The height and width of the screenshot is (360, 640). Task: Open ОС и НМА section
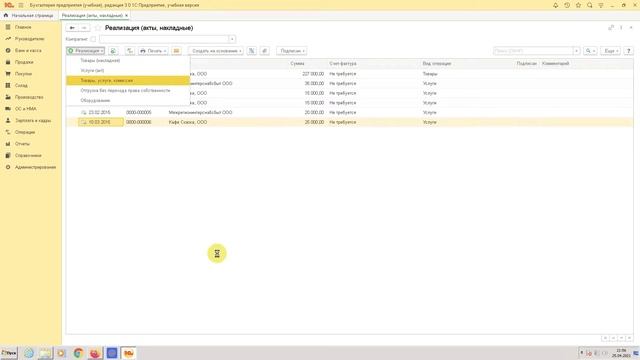(x=26, y=109)
